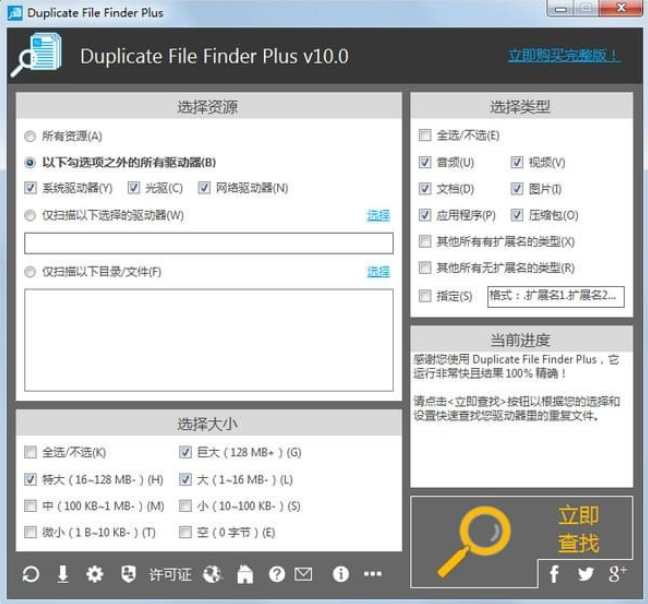This screenshot has height=604, width=648.
Task: Uncheck 巨大 (128 MB+) (G) checkbox
Action: click(185, 452)
